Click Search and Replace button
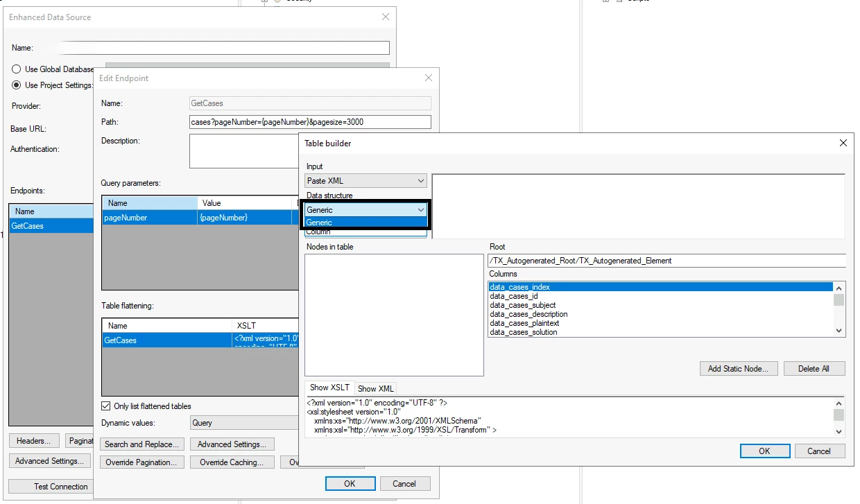 point(143,444)
